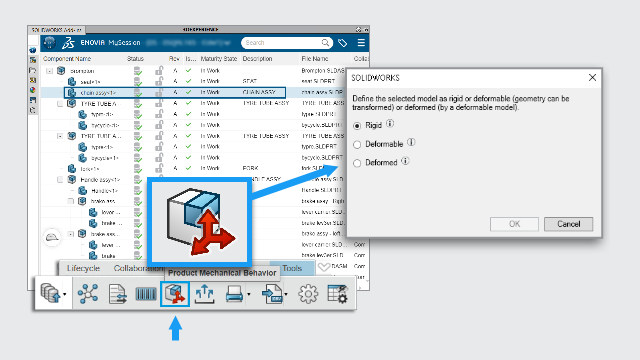Open the relations network graph tool
Image resolution: width=640 pixels, height=360 pixels.
click(x=88, y=294)
